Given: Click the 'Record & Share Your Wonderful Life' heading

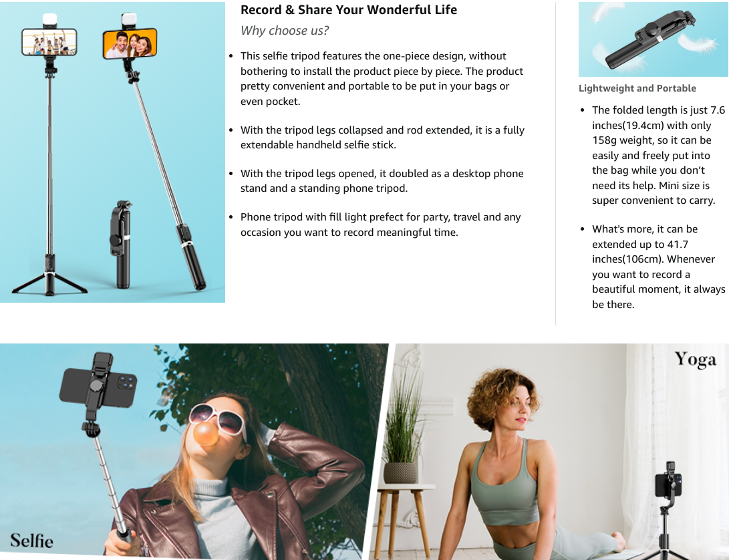Looking at the screenshot, I should 349,10.
